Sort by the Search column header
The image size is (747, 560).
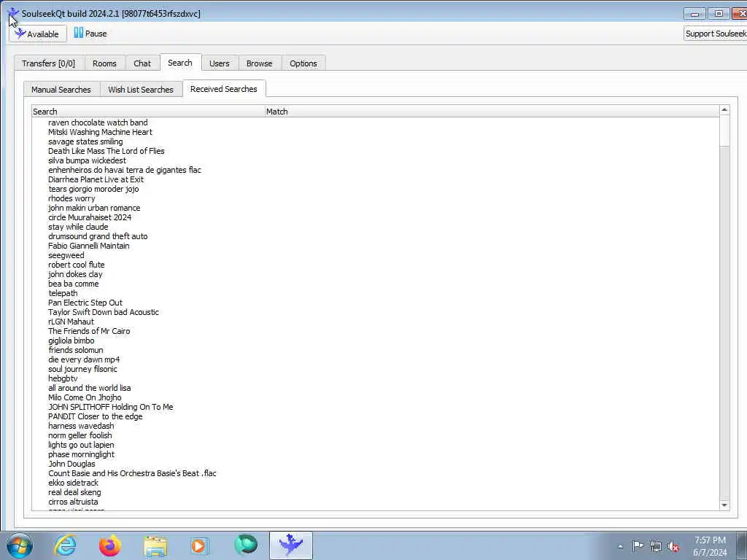[148, 112]
